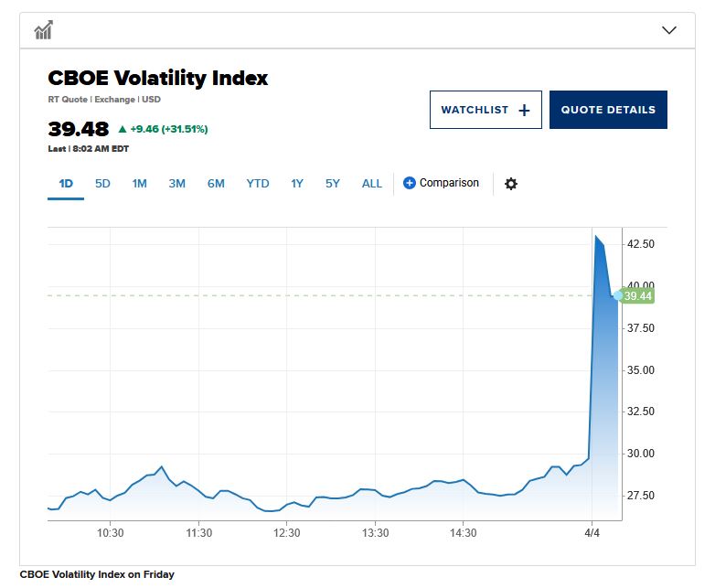Switch to the 6M chart view
This screenshot has height=588, width=715.
pos(216,184)
